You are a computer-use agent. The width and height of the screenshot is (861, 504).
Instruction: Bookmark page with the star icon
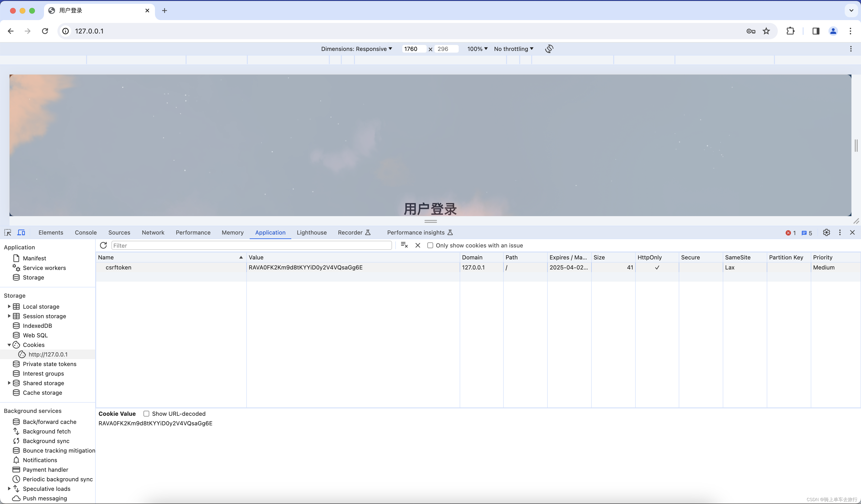pos(766,31)
